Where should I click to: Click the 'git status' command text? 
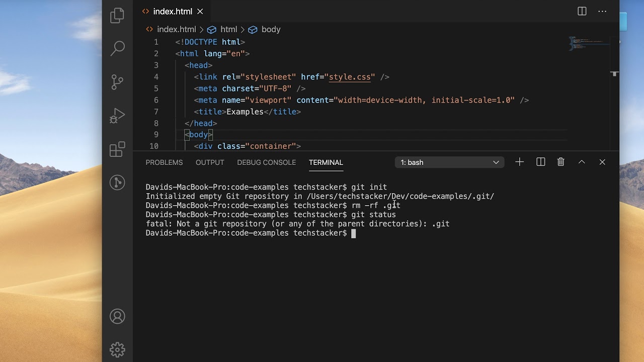coord(374,215)
